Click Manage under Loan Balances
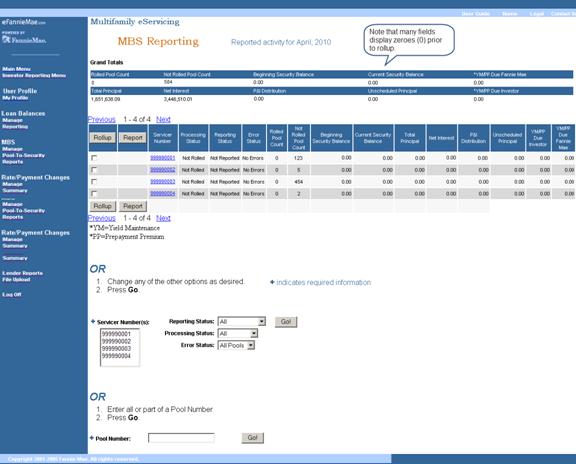 [x=12, y=120]
